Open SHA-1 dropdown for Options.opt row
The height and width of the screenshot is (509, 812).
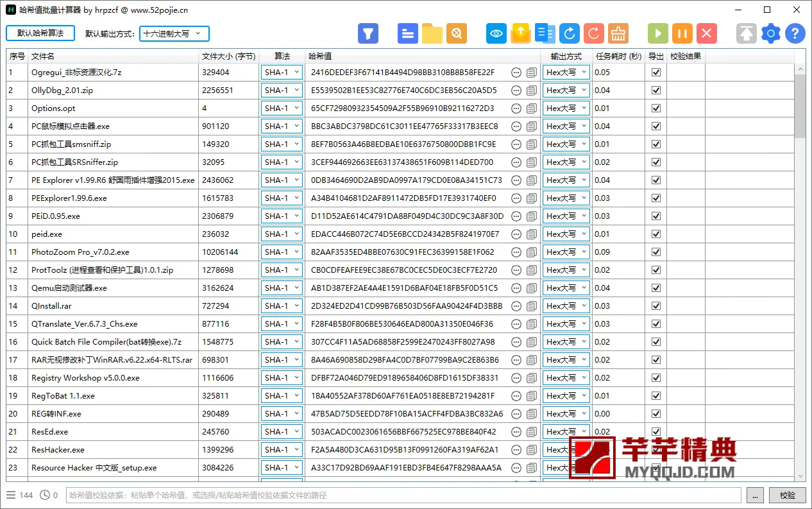point(282,108)
